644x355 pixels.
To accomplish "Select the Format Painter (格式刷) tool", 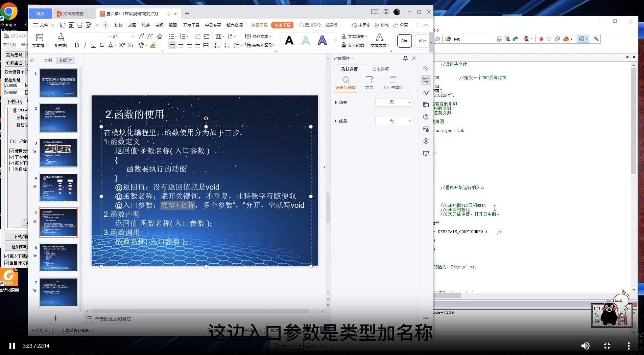I will (x=61, y=40).
